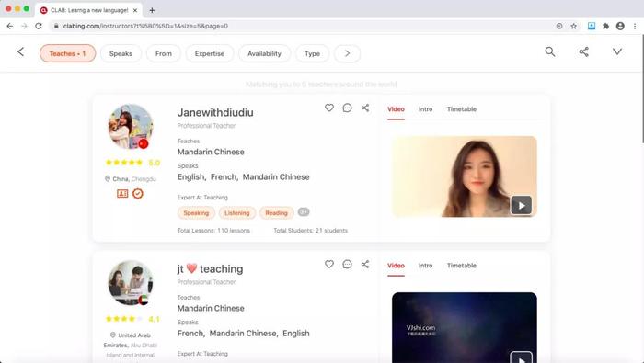This screenshot has width=644, height=363.
Task: Show more expertise tags on Janewithdiudiu
Action: pos(304,212)
